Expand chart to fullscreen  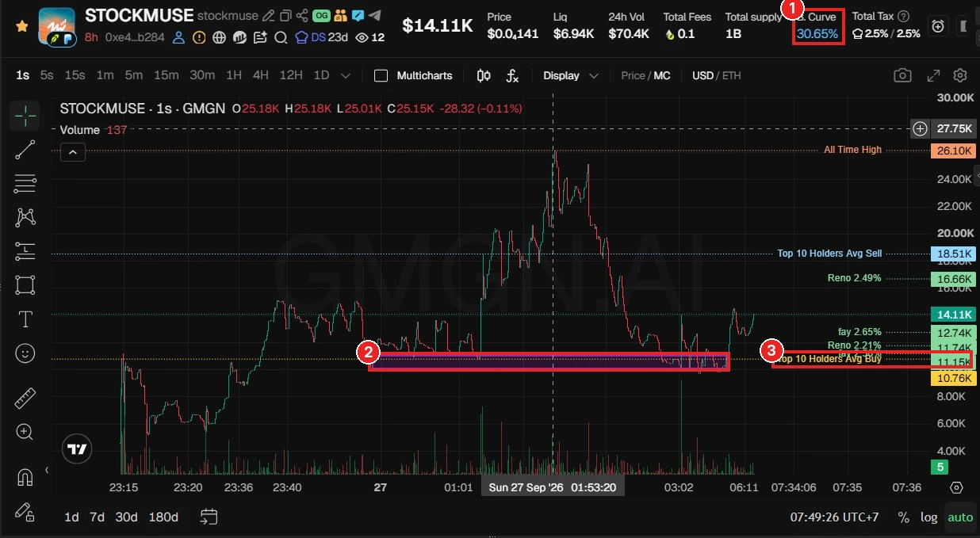(932, 75)
